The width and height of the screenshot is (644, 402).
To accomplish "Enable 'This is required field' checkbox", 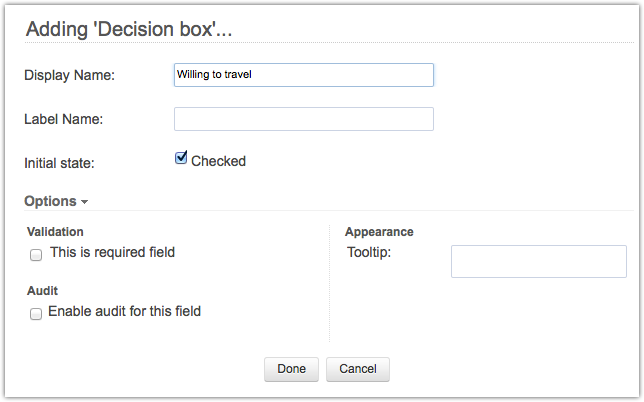I will (x=36, y=255).
